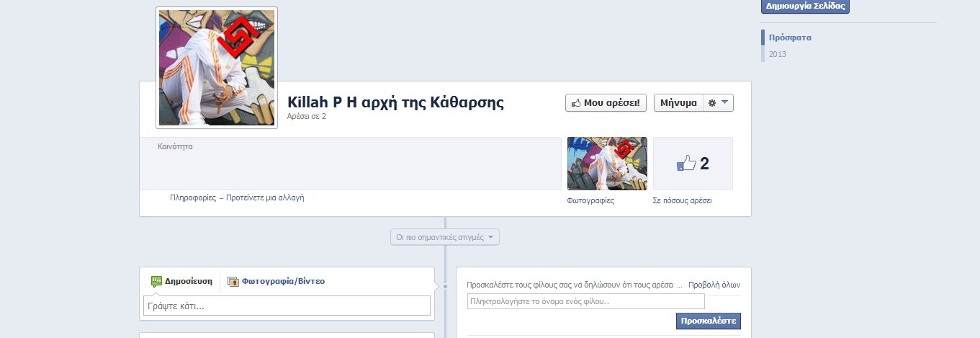Open the large page profile picture
The image size is (980, 338).
(217, 68)
